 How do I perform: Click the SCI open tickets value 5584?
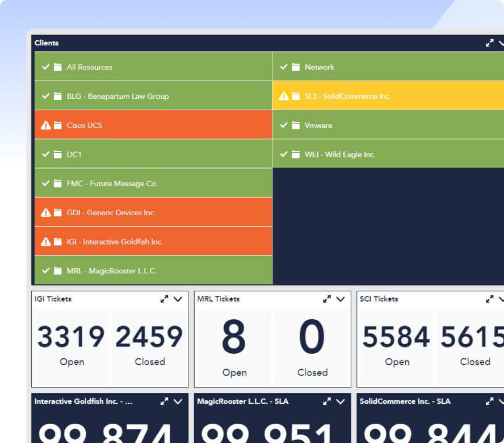pos(396,337)
